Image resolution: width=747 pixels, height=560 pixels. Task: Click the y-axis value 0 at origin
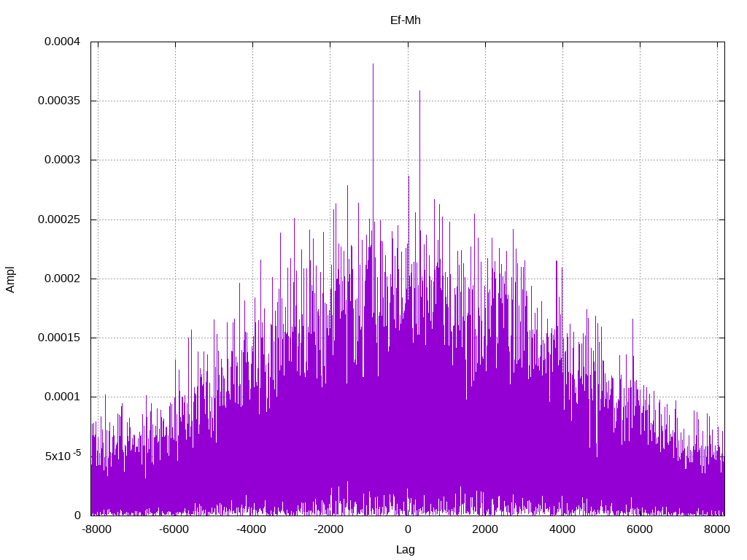[x=77, y=515]
